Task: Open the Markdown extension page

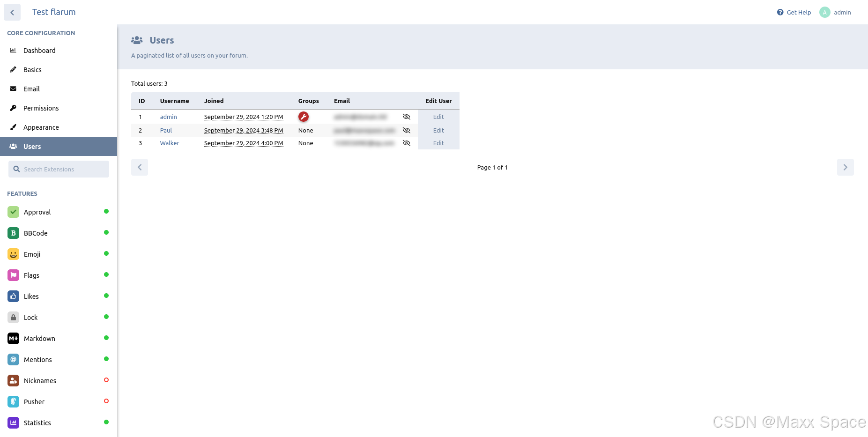Action: 59,339
